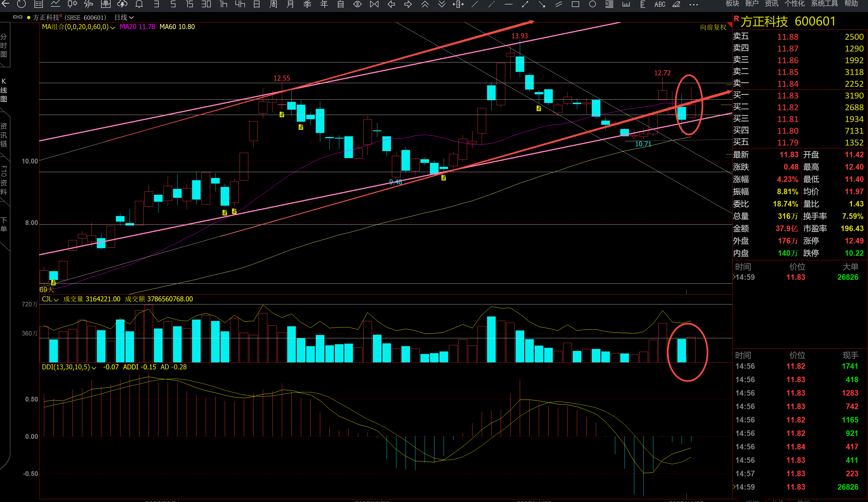The height and width of the screenshot is (502, 868).
Task: Switch to weekly 周 period
Action: (273, 4)
